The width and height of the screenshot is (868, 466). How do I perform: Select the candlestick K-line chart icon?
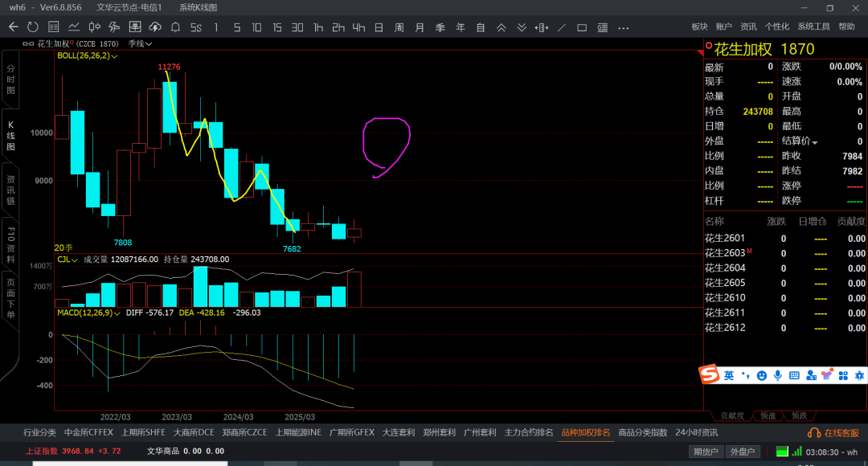(95, 27)
